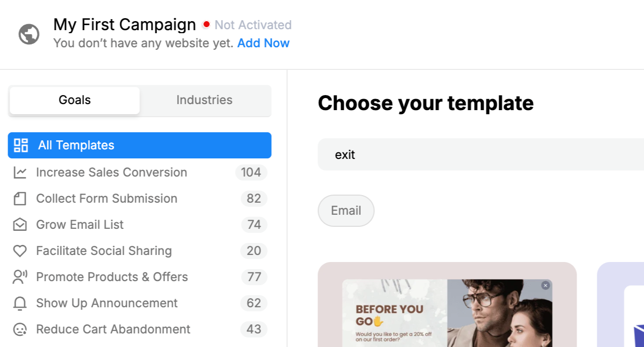The width and height of the screenshot is (644, 347).
Task: Click the Add Now link
Action: [x=263, y=43]
